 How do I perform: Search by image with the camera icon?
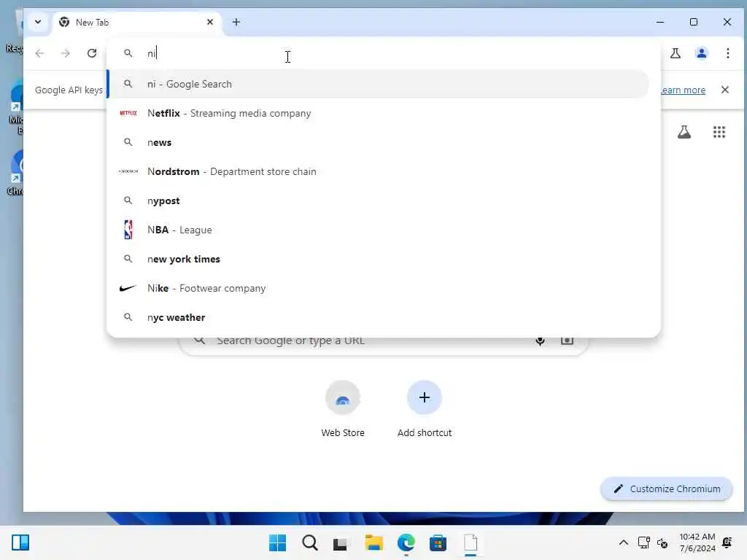click(x=566, y=341)
